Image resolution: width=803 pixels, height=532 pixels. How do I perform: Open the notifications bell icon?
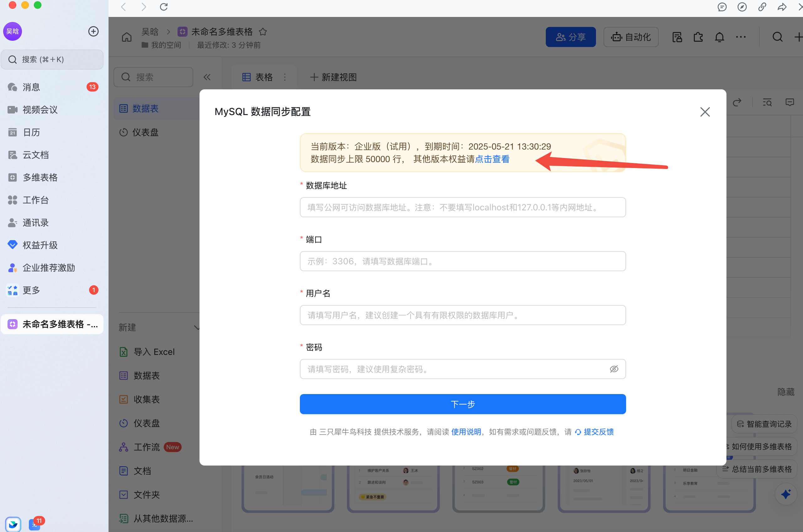click(x=719, y=37)
